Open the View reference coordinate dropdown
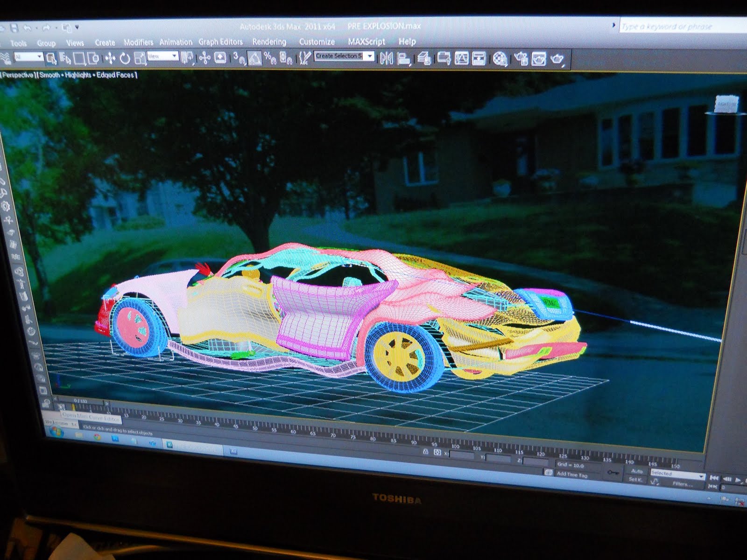The image size is (747, 560). click(x=175, y=56)
